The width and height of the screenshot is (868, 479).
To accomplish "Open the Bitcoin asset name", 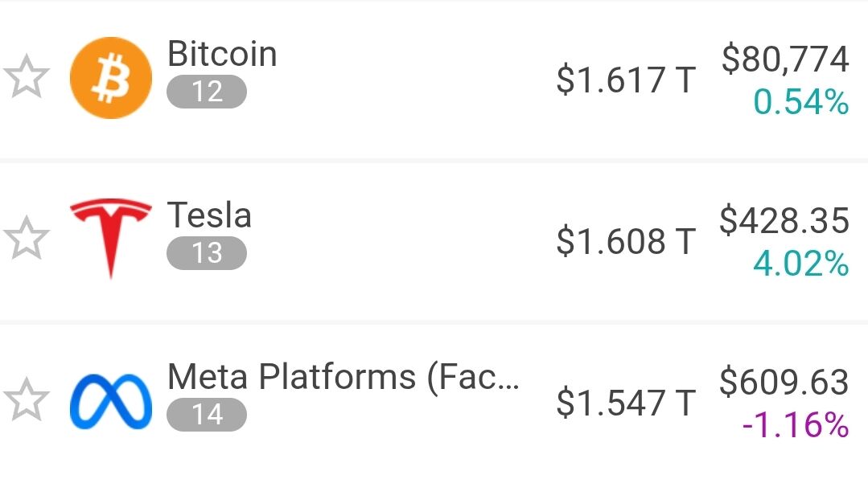I will click(222, 54).
